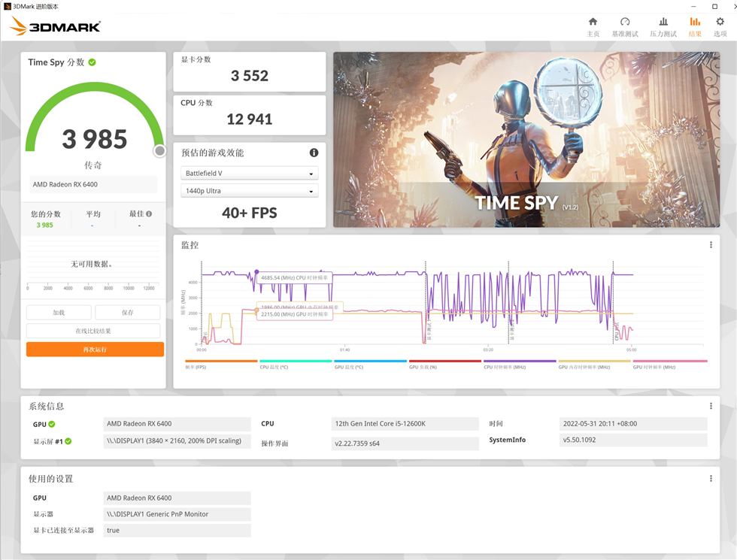Click the info icon next to Best (最佳)

pyautogui.click(x=149, y=213)
